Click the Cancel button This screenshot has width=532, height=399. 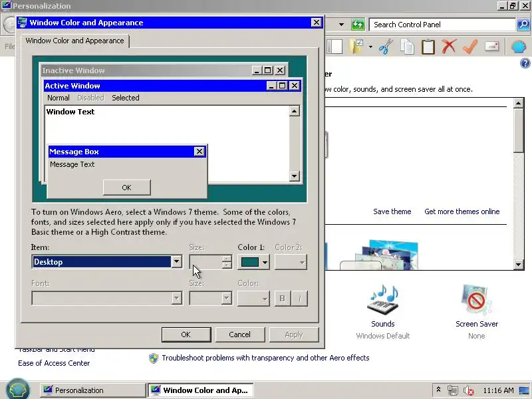[x=239, y=334]
